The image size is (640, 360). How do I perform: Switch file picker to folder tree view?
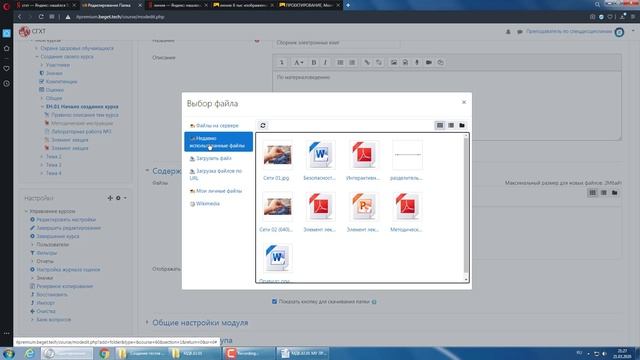point(462,125)
